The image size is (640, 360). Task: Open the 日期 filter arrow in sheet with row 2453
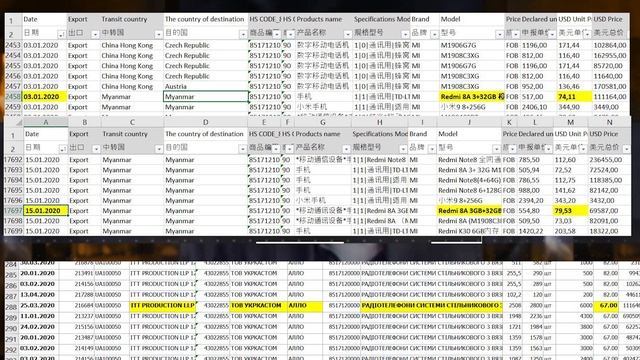pyautogui.click(x=61, y=34)
